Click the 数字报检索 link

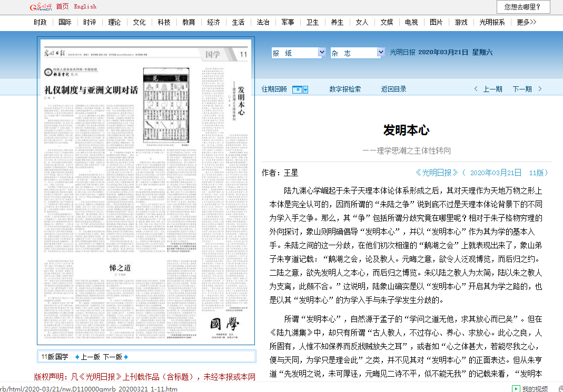coord(345,89)
